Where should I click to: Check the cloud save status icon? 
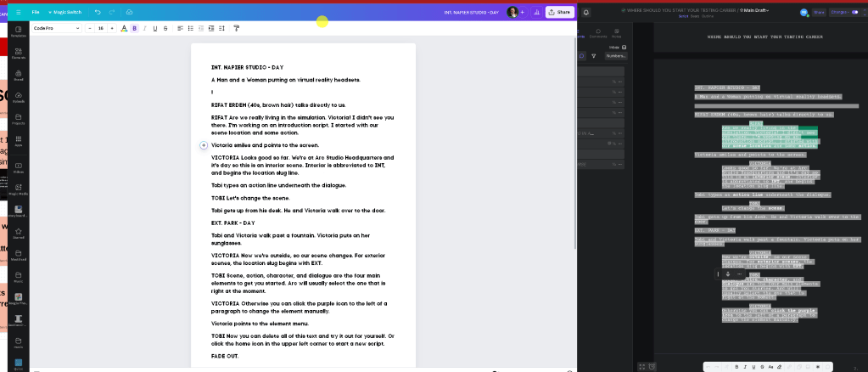(x=129, y=12)
